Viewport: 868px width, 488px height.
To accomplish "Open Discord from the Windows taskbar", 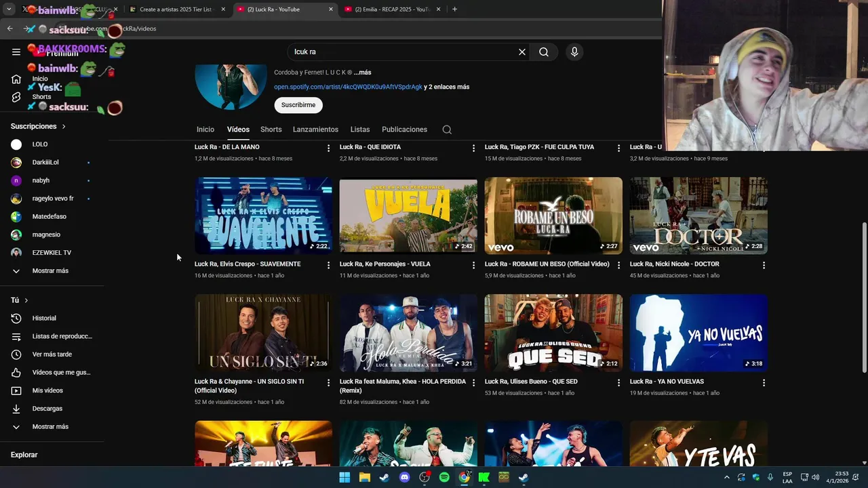I will pyautogui.click(x=405, y=477).
